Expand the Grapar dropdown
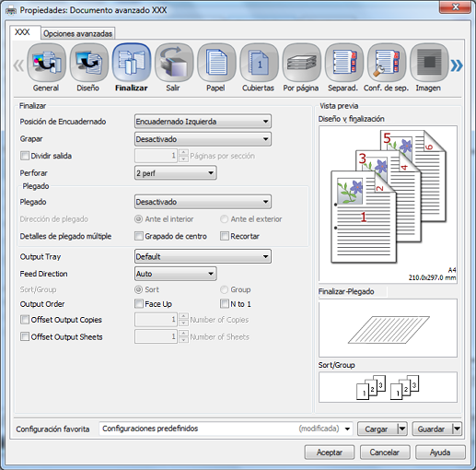476x470 pixels. pos(203,139)
